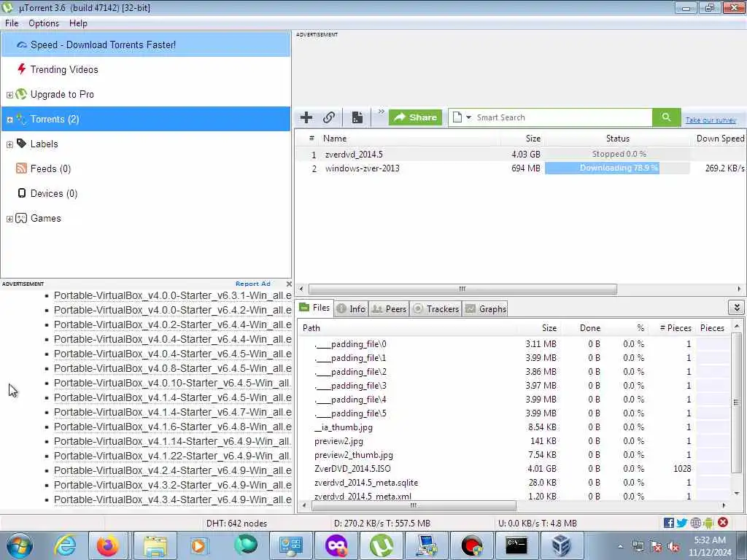
Task: Click the Add Torrent plus icon
Action: pos(306,117)
